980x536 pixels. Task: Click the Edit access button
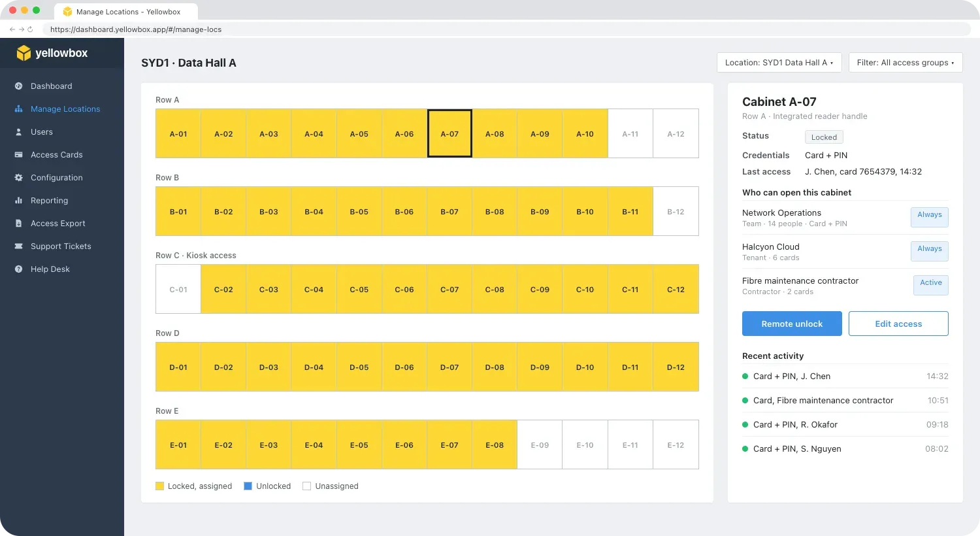pyautogui.click(x=898, y=324)
